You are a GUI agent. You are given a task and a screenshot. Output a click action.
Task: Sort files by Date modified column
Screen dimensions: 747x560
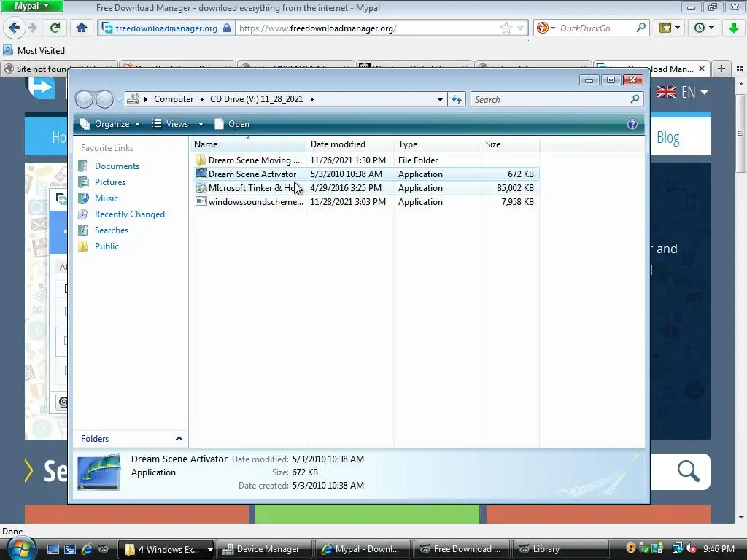349,144
